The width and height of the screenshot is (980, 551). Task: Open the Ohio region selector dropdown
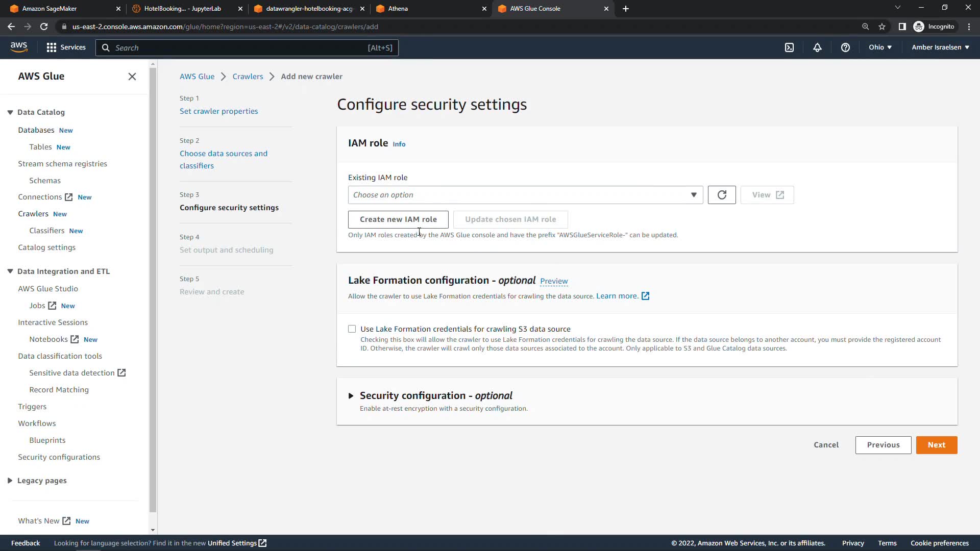click(x=880, y=47)
